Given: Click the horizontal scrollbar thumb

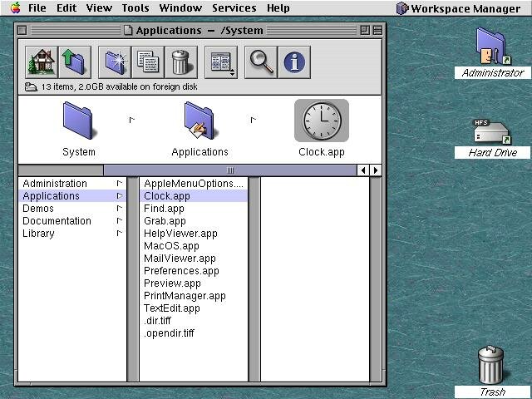Looking at the screenshot, I should coord(230,170).
